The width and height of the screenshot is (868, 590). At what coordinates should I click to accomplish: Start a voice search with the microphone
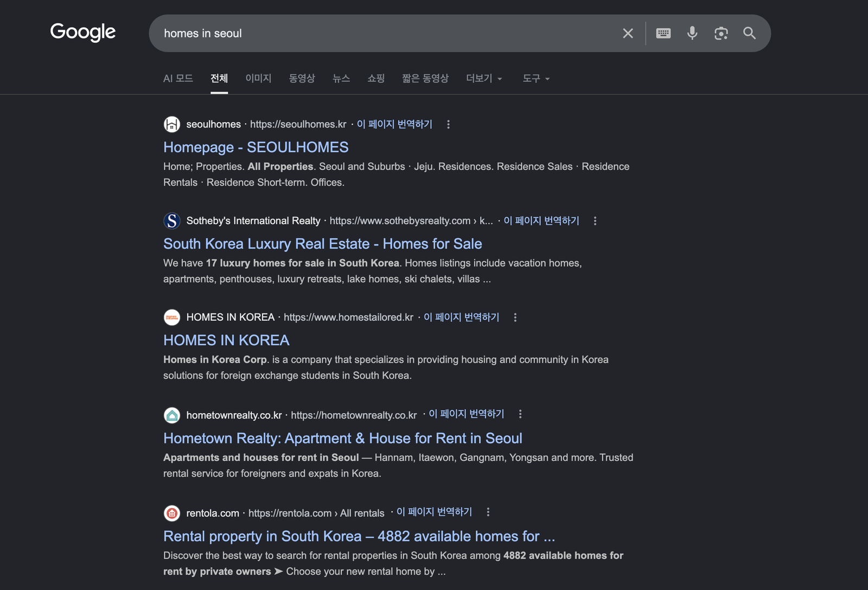click(692, 33)
